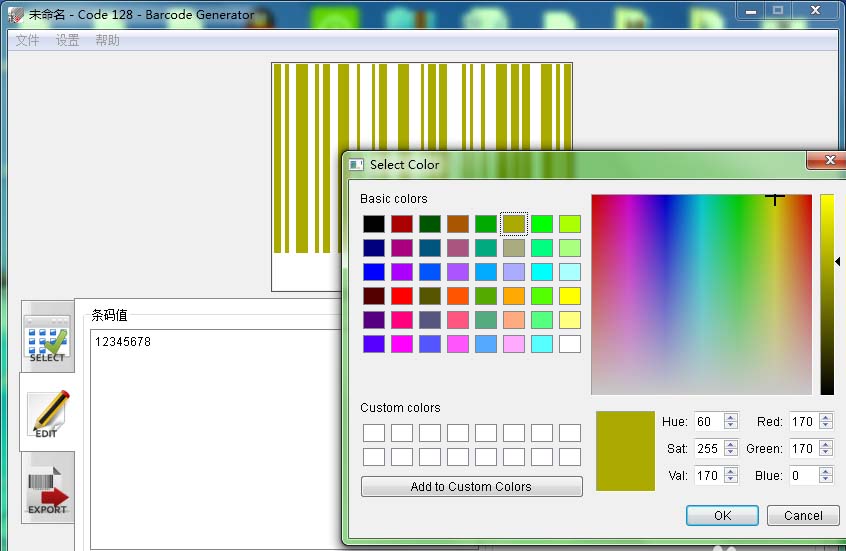
Task: Open the 帮助 menu
Action: coord(107,40)
